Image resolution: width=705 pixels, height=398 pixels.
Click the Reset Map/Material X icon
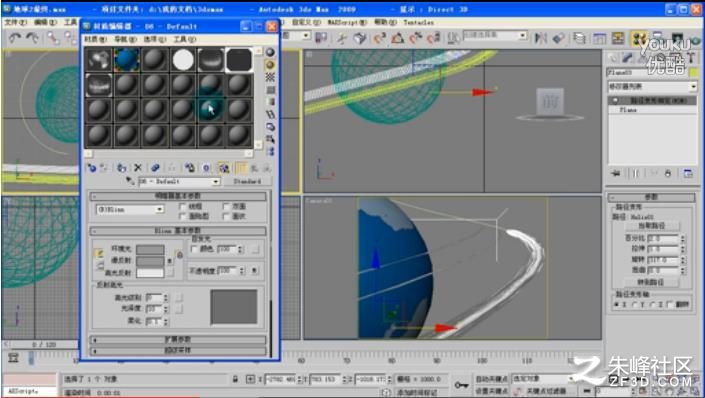click(138, 168)
